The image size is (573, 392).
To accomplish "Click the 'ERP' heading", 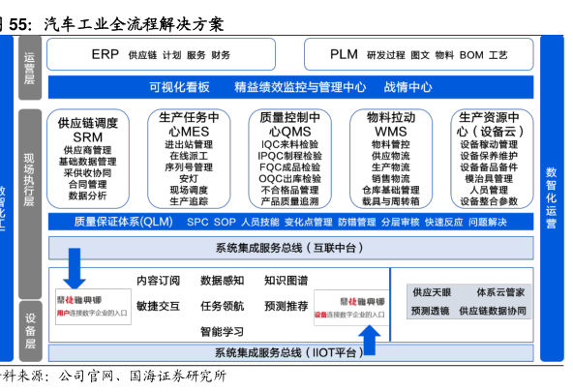I will 105,54.
